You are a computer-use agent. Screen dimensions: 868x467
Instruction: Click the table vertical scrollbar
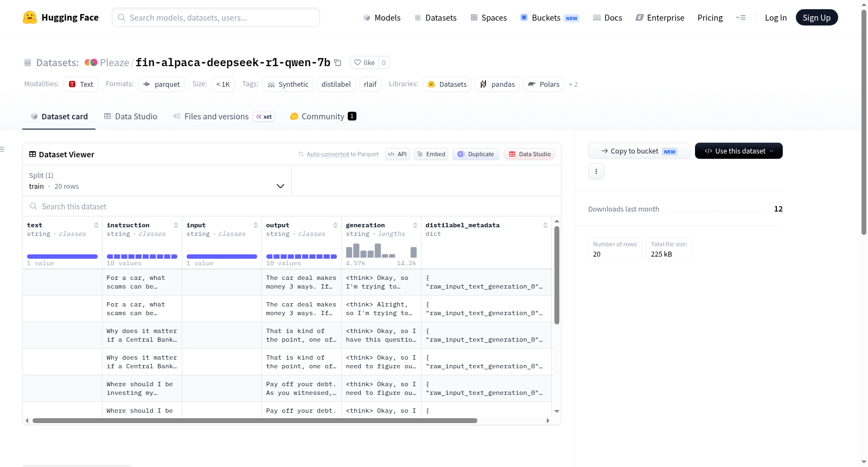(x=557, y=275)
